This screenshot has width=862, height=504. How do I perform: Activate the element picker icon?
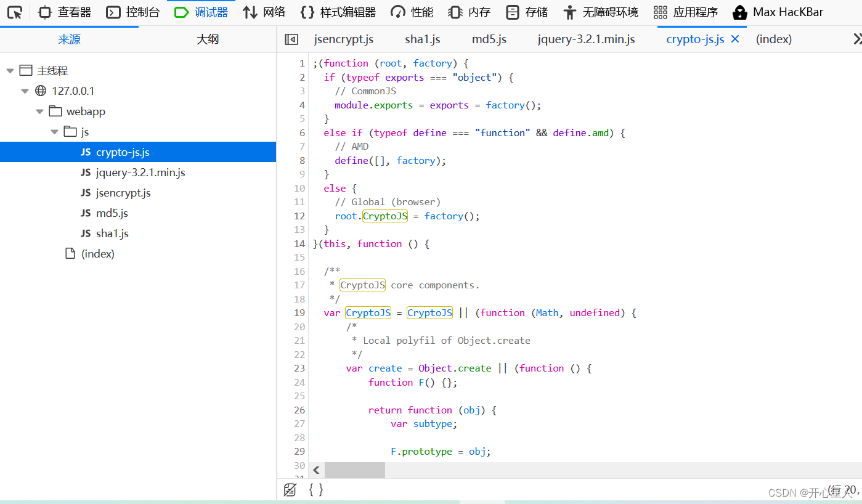pyautogui.click(x=15, y=12)
